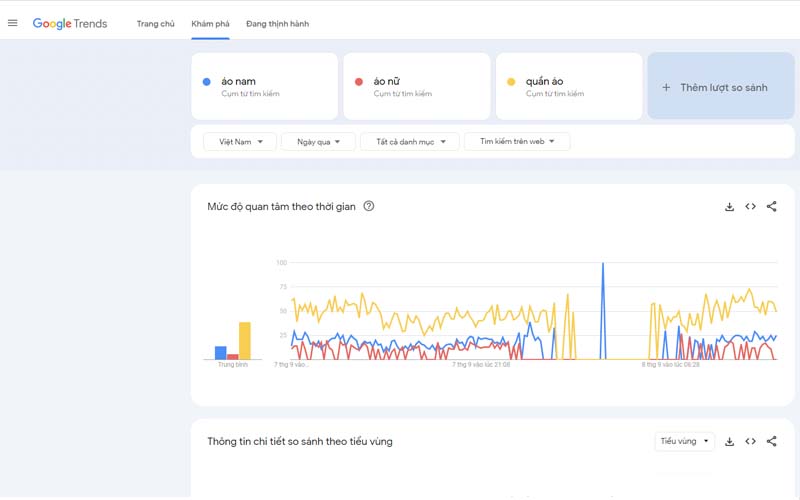Open help icon beside Mức độ quan tâm
Image resolution: width=800 pixels, height=500 pixels.
pos(368,206)
